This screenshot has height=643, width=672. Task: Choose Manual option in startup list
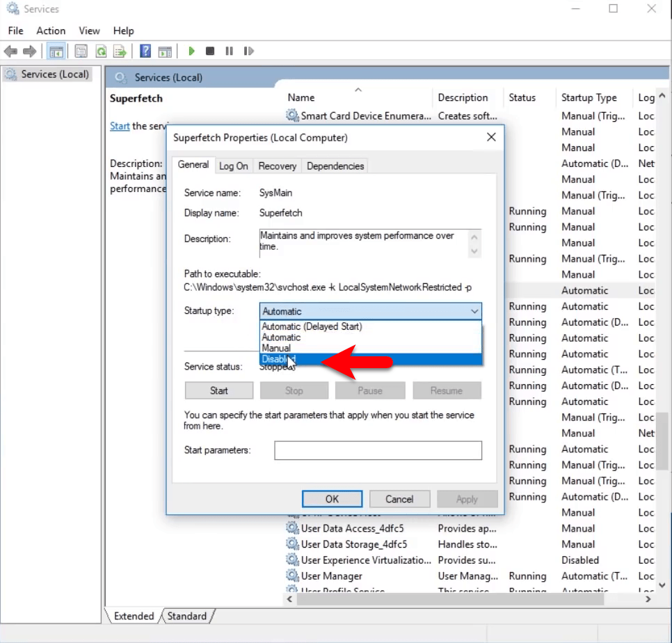pos(371,348)
